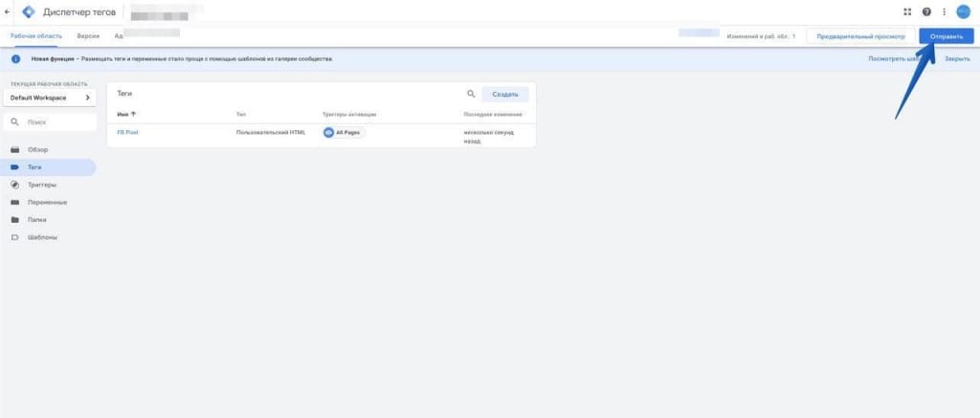Open the Google apps grid icon
This screenshot has width=980, height=418.
pos(907,11)
